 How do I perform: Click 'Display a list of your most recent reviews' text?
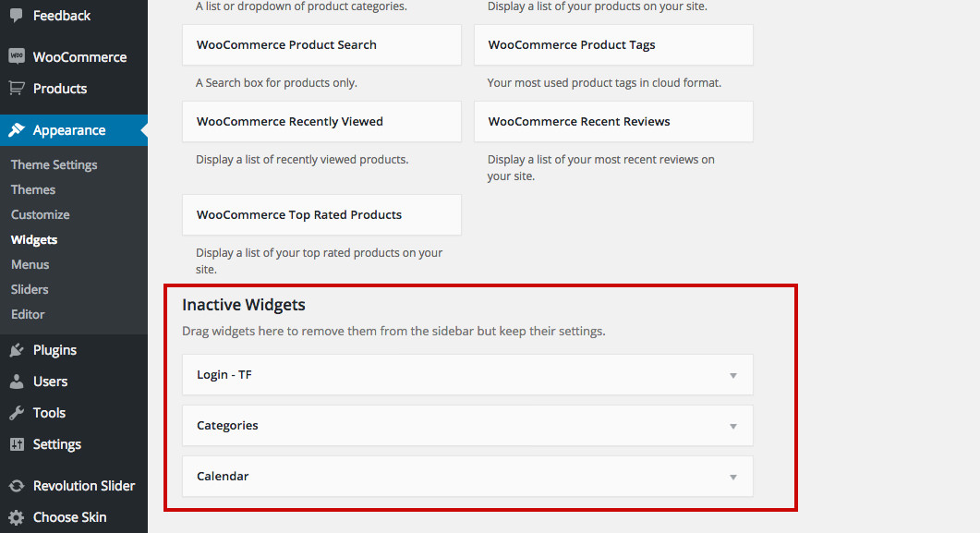pyautogui.click(x=600, y=167)
